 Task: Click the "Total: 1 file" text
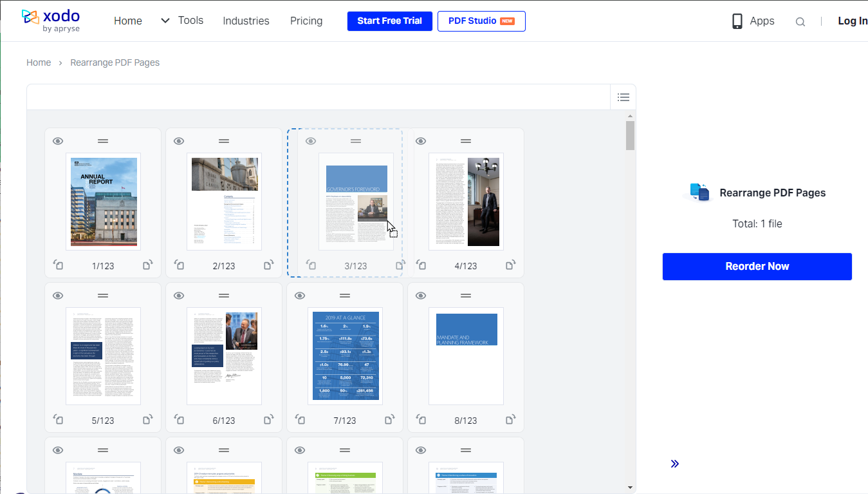[757, 224]
